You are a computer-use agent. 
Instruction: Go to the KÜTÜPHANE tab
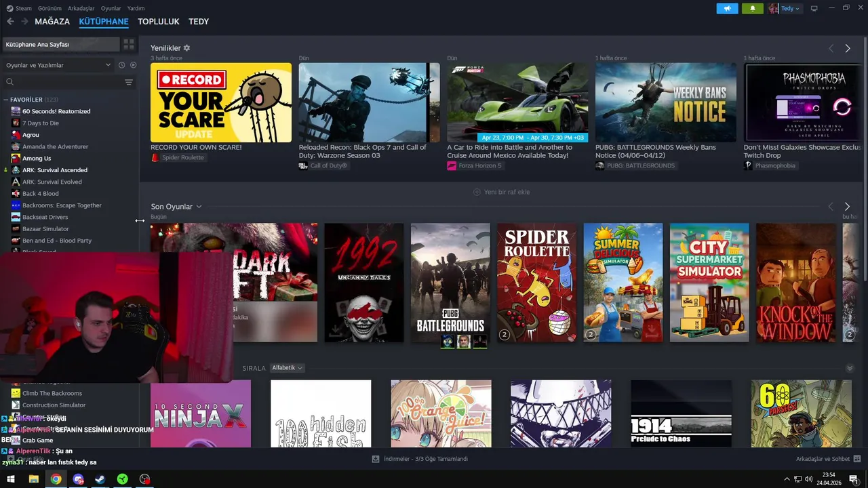click(104, 22)
